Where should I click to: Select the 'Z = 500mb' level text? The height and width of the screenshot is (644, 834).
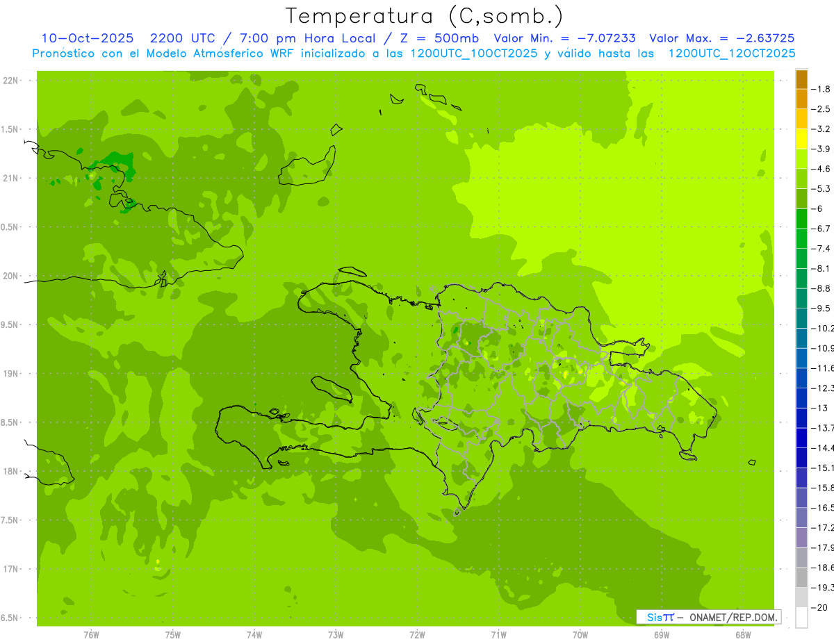[437, 38]
